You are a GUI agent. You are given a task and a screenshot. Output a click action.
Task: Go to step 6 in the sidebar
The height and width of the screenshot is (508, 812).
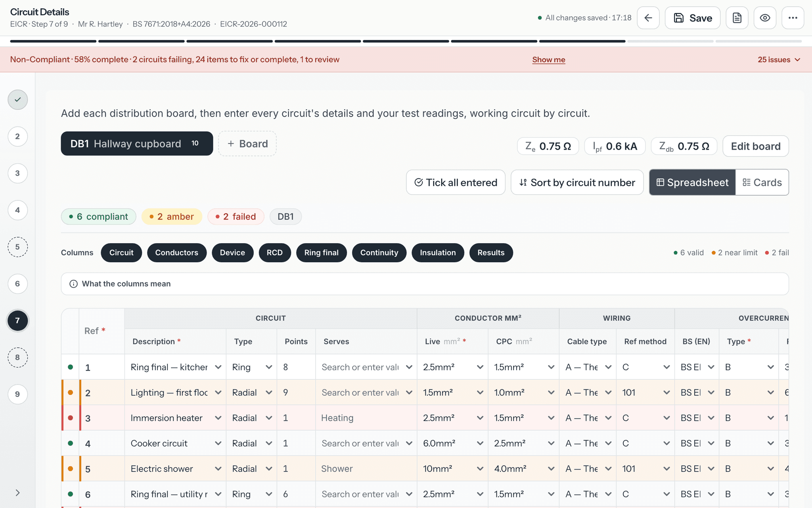17,284
